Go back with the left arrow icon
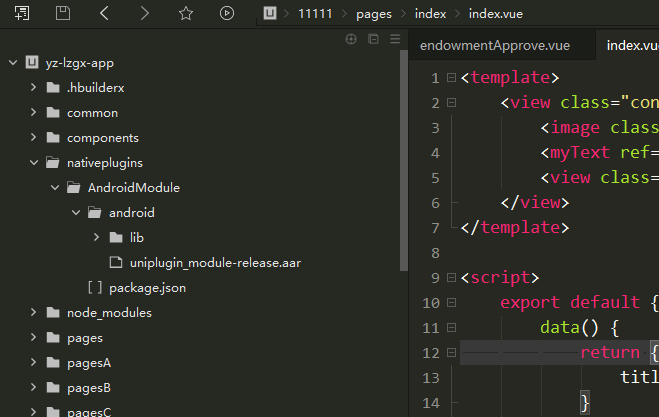This screenshot has height=417, width=659. pos(104,13)
